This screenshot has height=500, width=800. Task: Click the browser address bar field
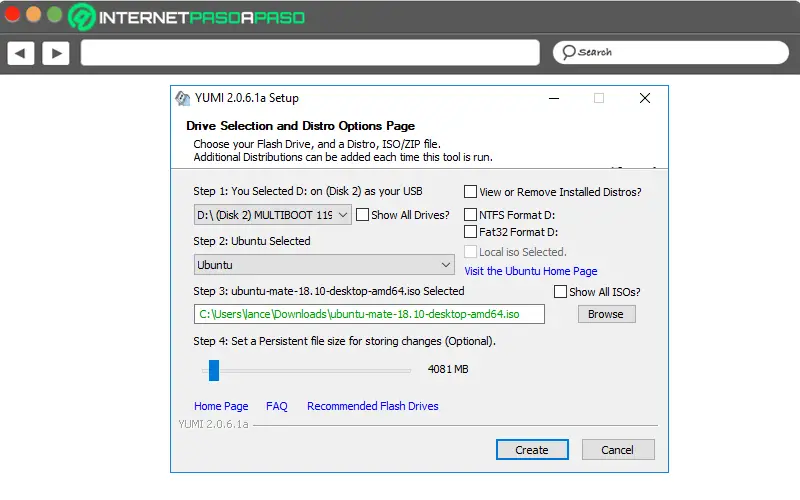click(x=310, y=53)
